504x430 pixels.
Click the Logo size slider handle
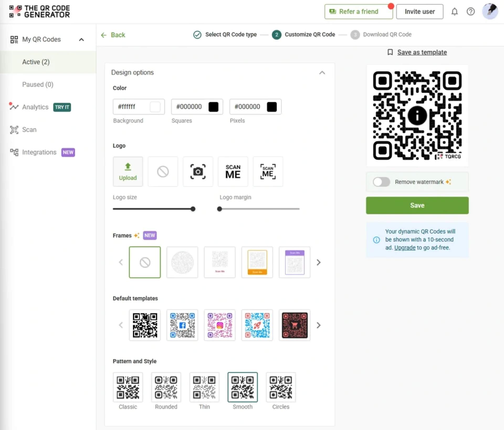(193, 209)
